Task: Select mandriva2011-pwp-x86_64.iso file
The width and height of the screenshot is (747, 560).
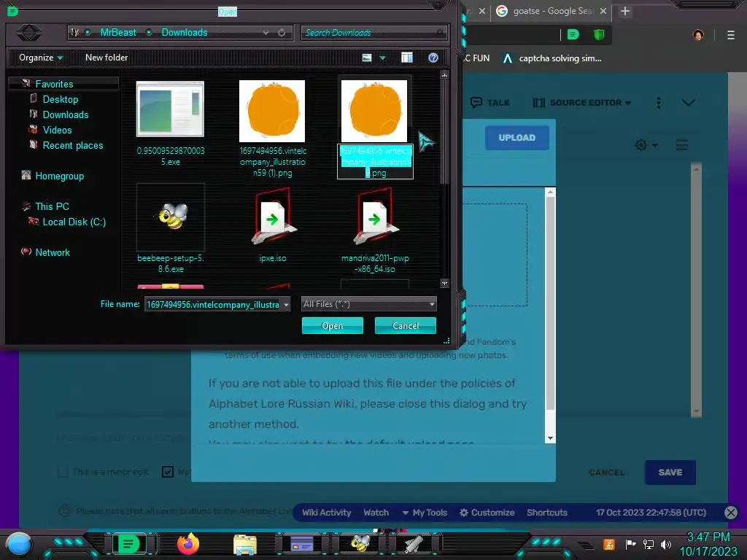Action: coord(375,217)
